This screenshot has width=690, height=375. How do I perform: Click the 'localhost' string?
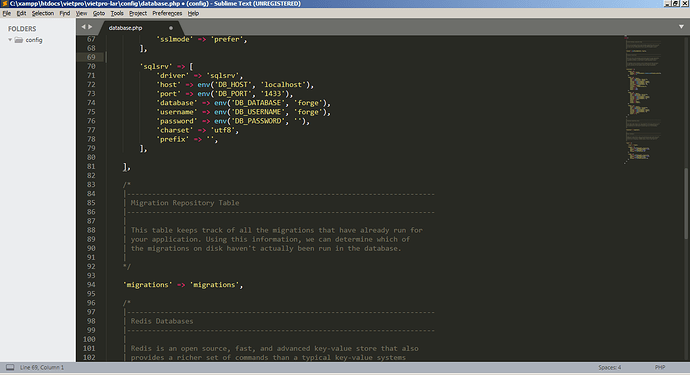(x=283, y=85)
